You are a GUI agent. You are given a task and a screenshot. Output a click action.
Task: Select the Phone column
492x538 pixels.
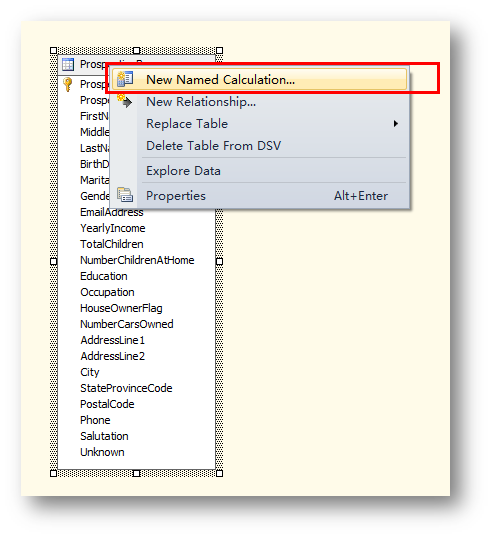click(x=95, y=420)
